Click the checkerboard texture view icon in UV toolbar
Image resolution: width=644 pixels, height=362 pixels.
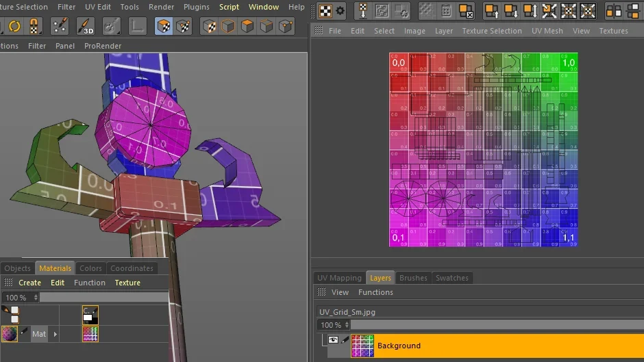click(325, 11)
